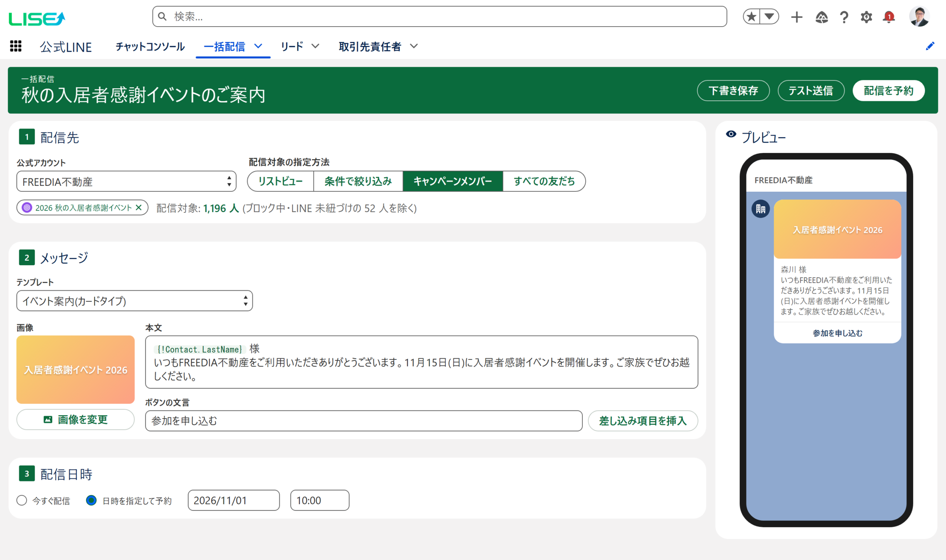Click the 画像を変更 button
The height and width of the screenshot is (560, 946).
point(75,419)
